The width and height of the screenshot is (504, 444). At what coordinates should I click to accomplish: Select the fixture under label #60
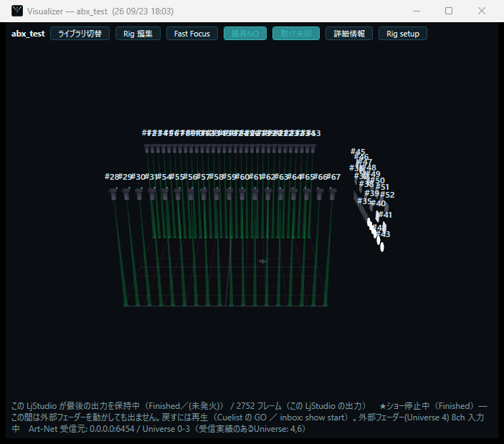pyautogui.click(x=242, y=194)
